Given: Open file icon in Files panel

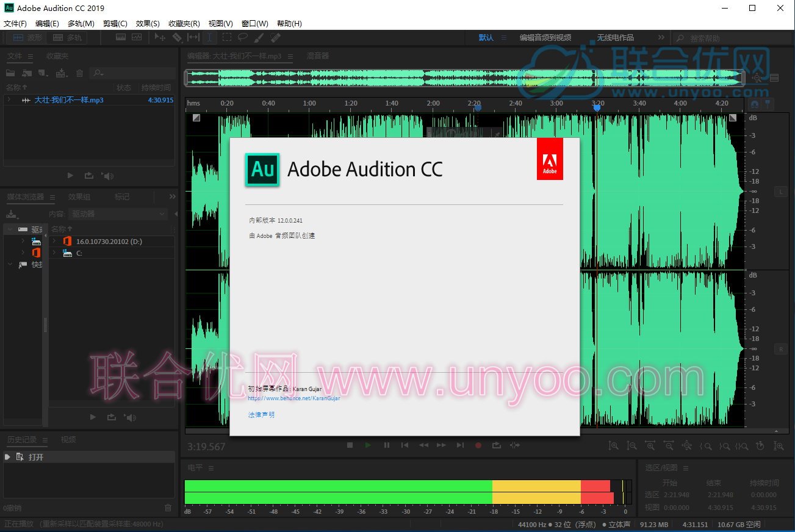Looking at the screenshot, I should (x=10, y=73).
